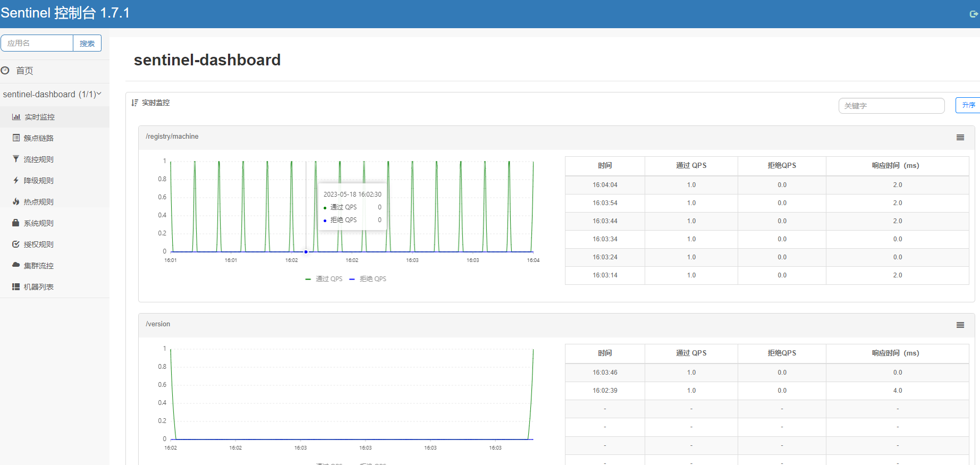Viewport: 980px width, 465px height.
Task: Click the filter icon for 流控规则
Action: (16, 159)
